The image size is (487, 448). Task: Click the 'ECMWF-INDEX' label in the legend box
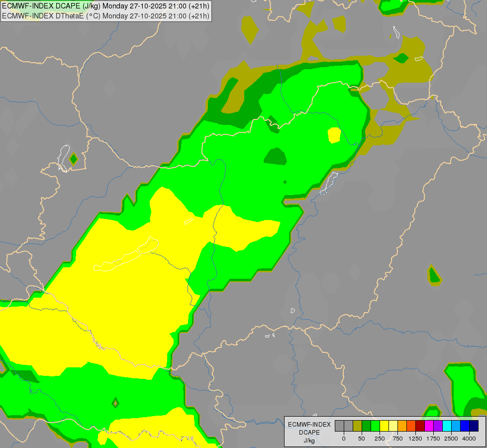point(309,425)
